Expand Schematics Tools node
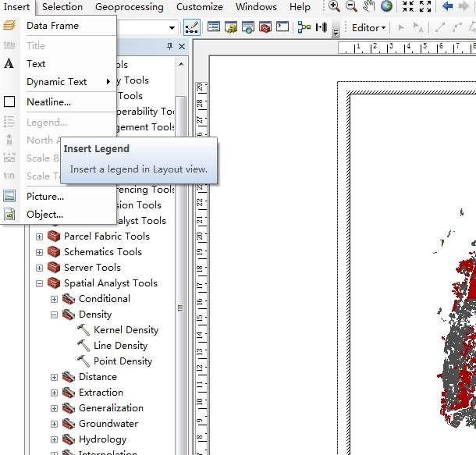Screen dimensions: 476x455 tap(39, 252)
